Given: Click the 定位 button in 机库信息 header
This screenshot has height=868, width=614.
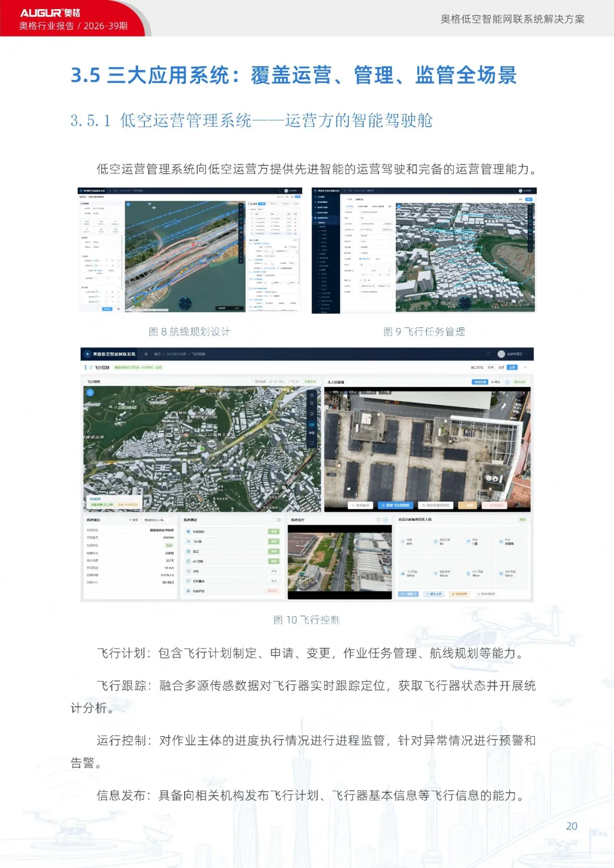Looking at the screenshot, I should [x=134, y=520].
